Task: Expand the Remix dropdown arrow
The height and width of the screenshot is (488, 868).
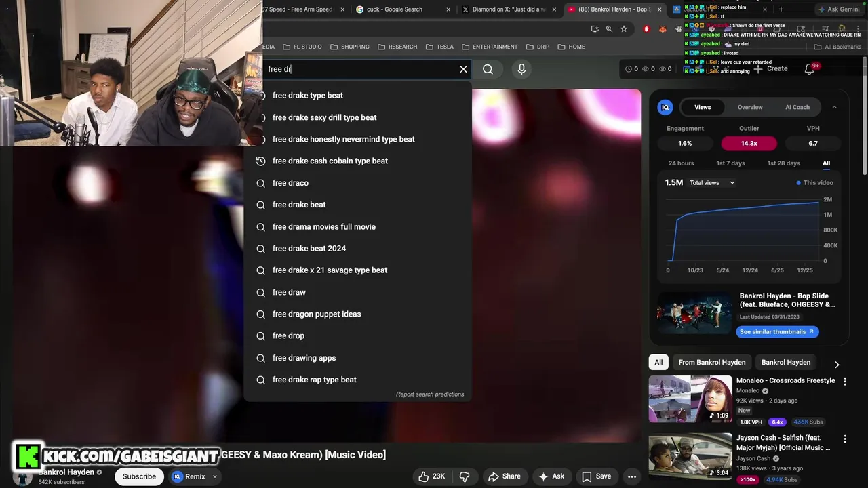Action: tap(215, 476)
